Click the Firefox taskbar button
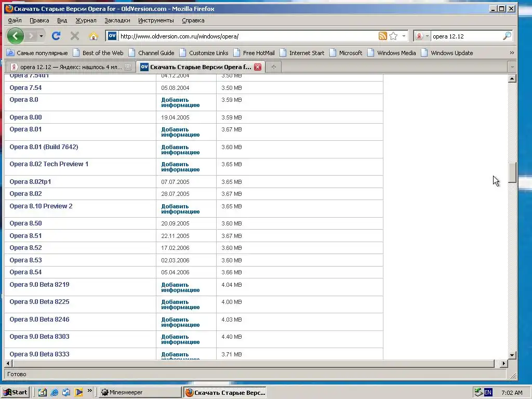This screenshot has width=532, height=399. pos(225,392)
